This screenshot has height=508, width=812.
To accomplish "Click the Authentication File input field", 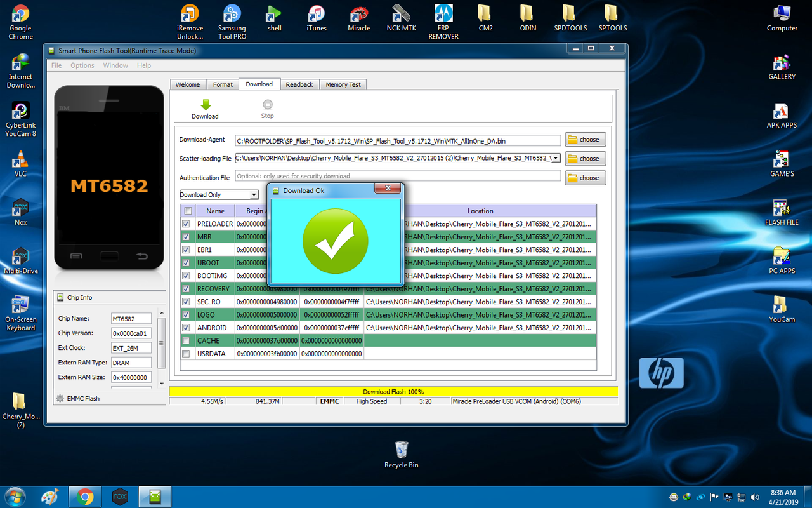I will click(x=398, y=176).
